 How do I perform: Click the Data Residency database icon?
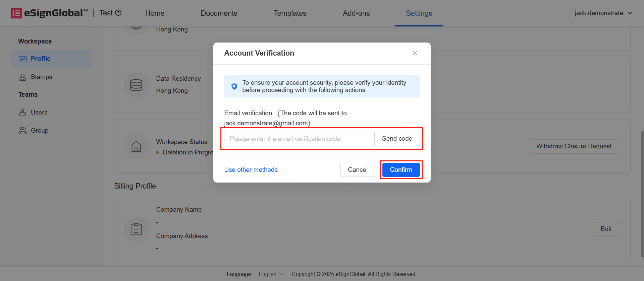[x=136, y=85]
